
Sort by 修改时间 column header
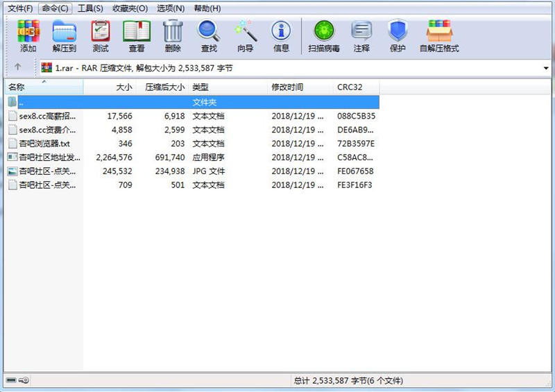(x=300, y=87)
